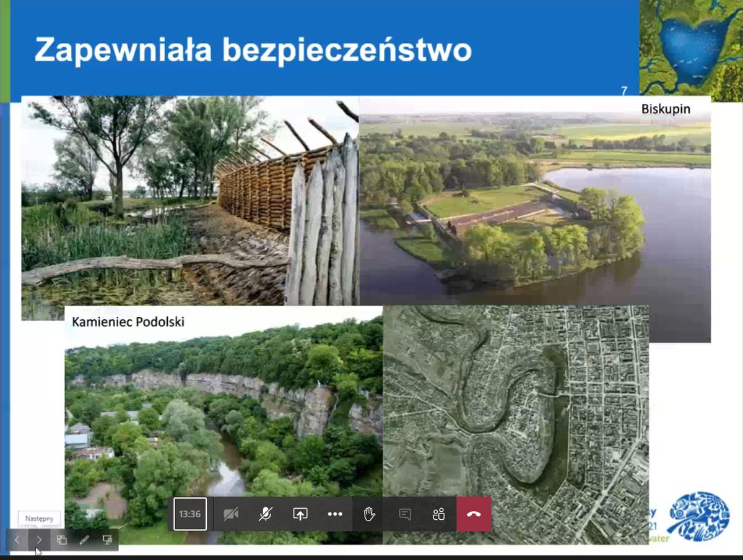Image resolution: width=743 pixels, height=560 pixels.
Task: Raise your hand in the meeting
Action: pos(370,514)
